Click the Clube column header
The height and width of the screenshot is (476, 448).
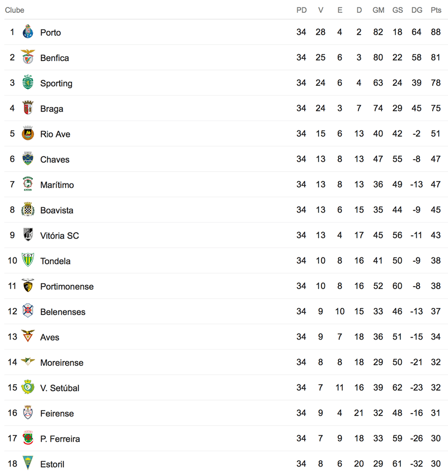(x=14, y=10)
